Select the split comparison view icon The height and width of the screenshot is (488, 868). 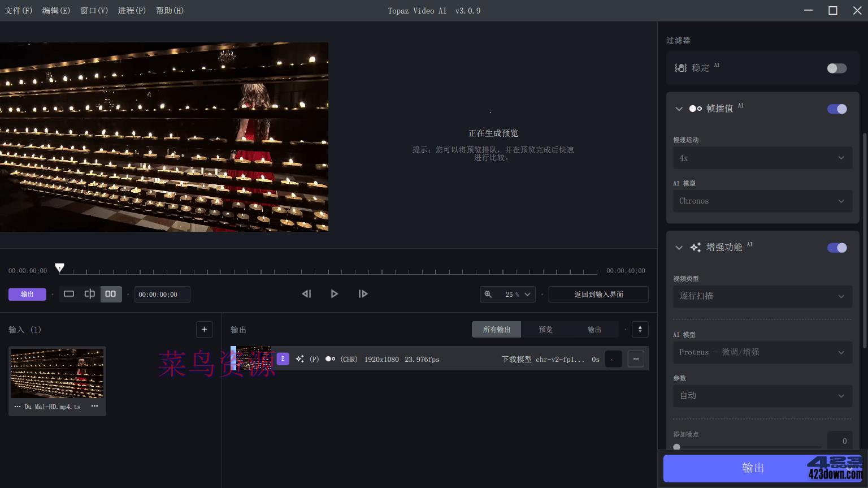[x=90, y=294]
